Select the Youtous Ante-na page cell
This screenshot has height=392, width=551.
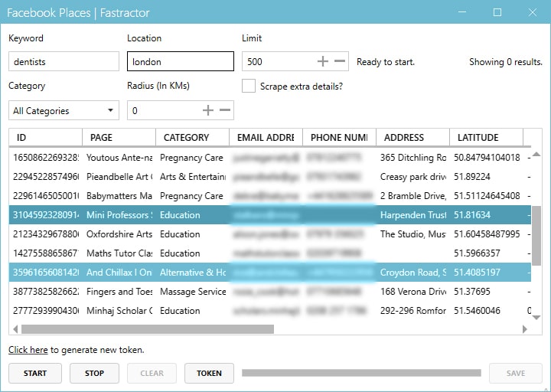pos(119,158)
